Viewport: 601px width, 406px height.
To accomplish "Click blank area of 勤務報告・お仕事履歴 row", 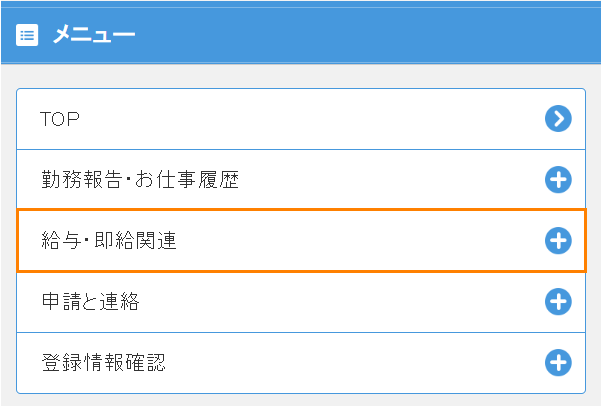I will [383, 179].
